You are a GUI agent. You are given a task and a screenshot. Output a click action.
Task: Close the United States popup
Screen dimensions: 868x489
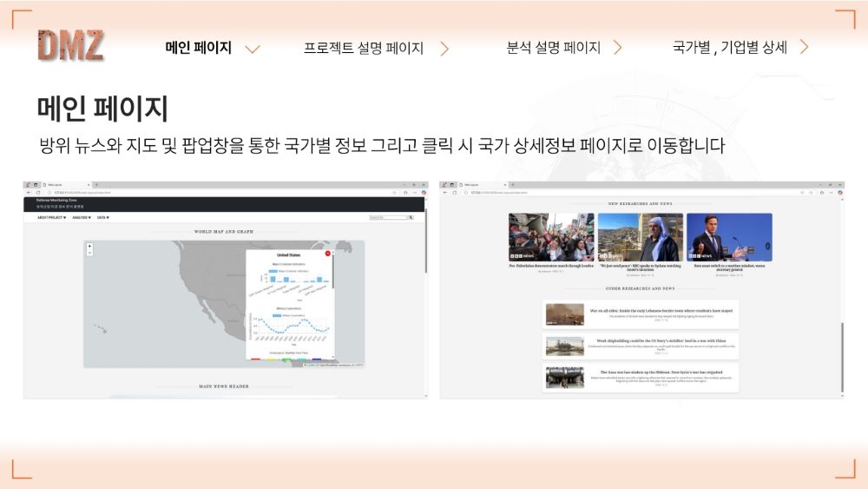pyautogui.click(x=328, y=254)
